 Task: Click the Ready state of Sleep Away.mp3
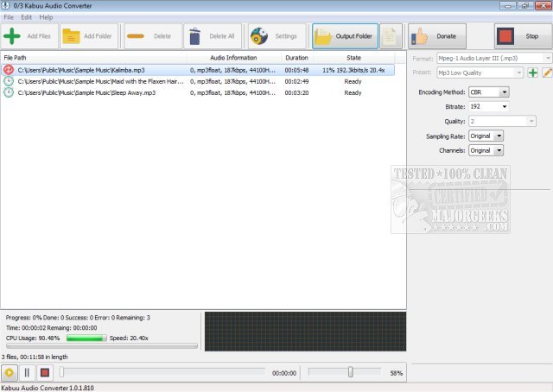click(x=353, y=92)
